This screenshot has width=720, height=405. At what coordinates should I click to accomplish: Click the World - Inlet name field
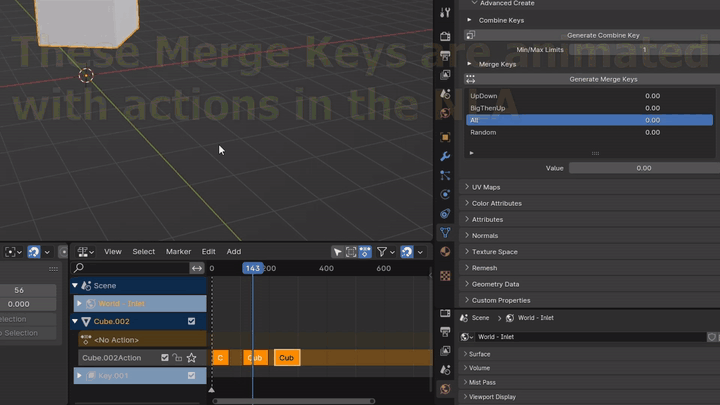pos(590,337)
